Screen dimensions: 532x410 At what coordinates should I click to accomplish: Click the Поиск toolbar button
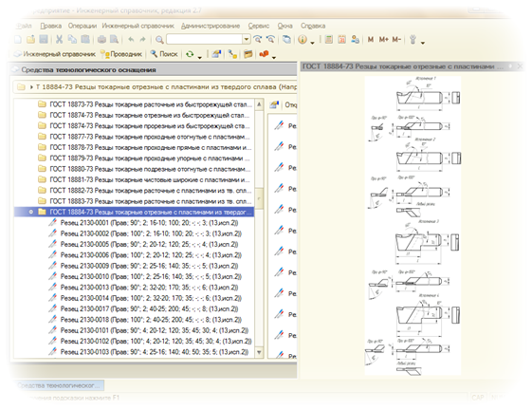[x=164, y=54]
